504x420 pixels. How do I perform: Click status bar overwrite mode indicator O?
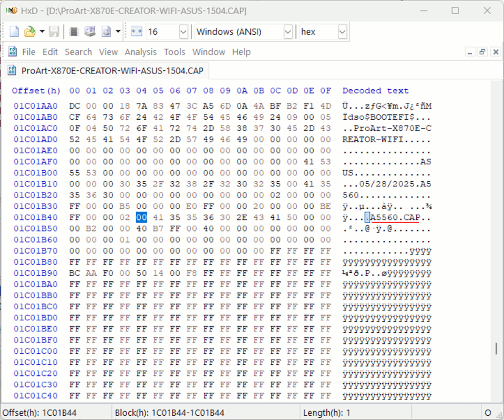[488, 413]
